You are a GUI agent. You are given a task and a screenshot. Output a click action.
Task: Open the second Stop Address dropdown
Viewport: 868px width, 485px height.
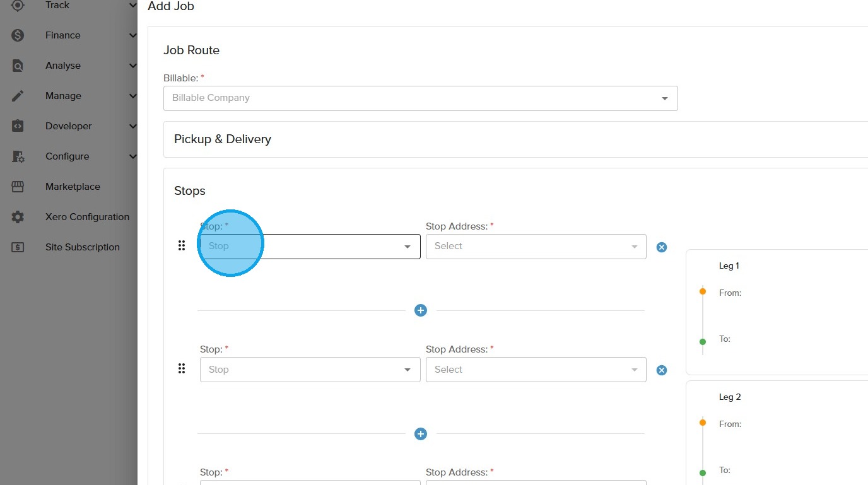(x=536, y=370)
